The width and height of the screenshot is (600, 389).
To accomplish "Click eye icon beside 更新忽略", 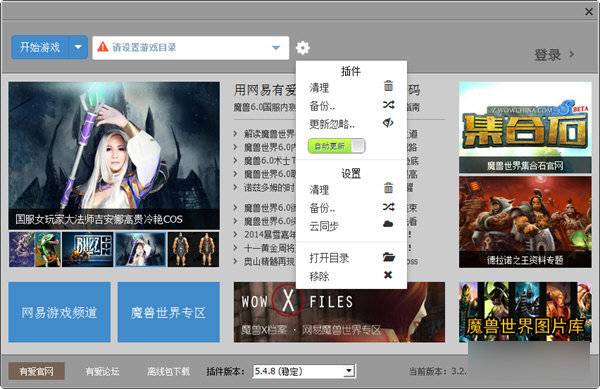I will (x=388, y=123).
